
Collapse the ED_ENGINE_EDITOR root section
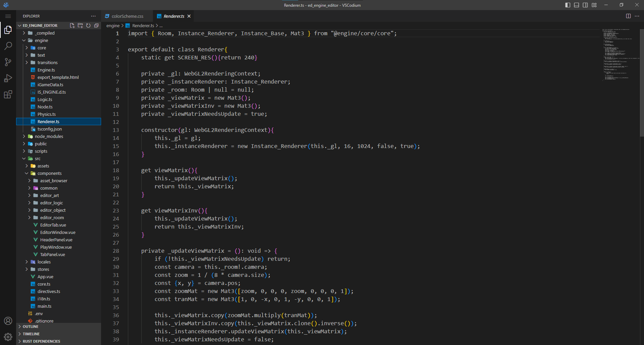coord(40,26)
